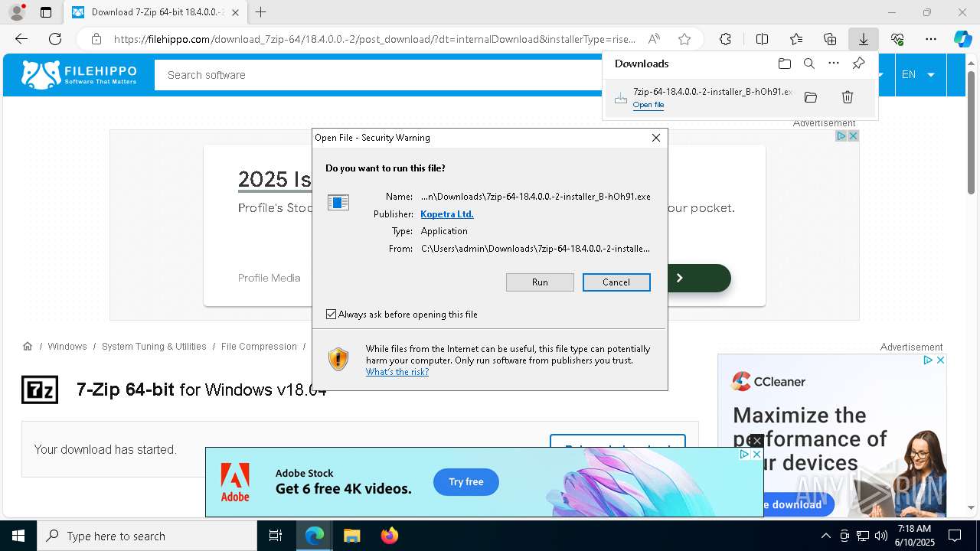Open the tab actions menu icon

click(46, 12)
